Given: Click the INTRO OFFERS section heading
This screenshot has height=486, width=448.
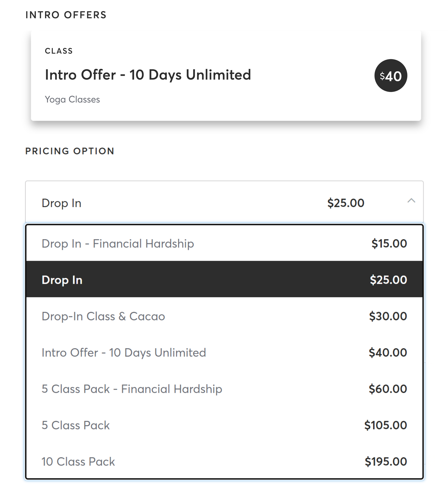Looking at the screenshot, I should [x=66, y=15].
